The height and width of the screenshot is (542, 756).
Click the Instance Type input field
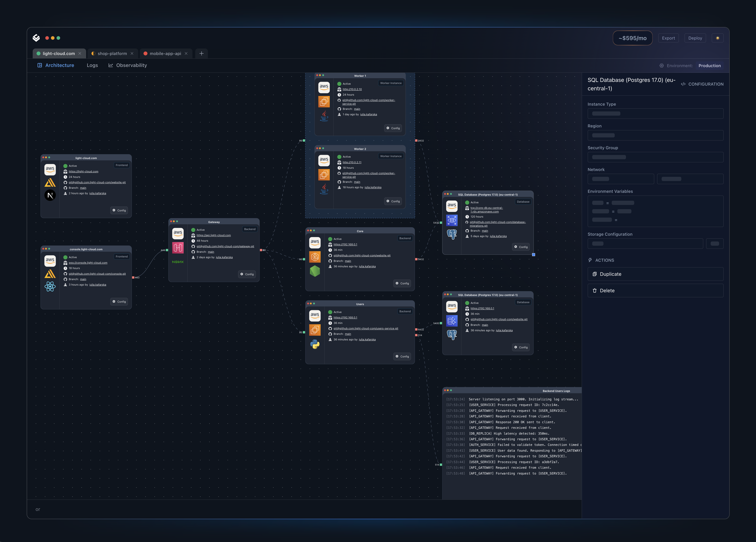pyautogui.click(x=655, y=113)
